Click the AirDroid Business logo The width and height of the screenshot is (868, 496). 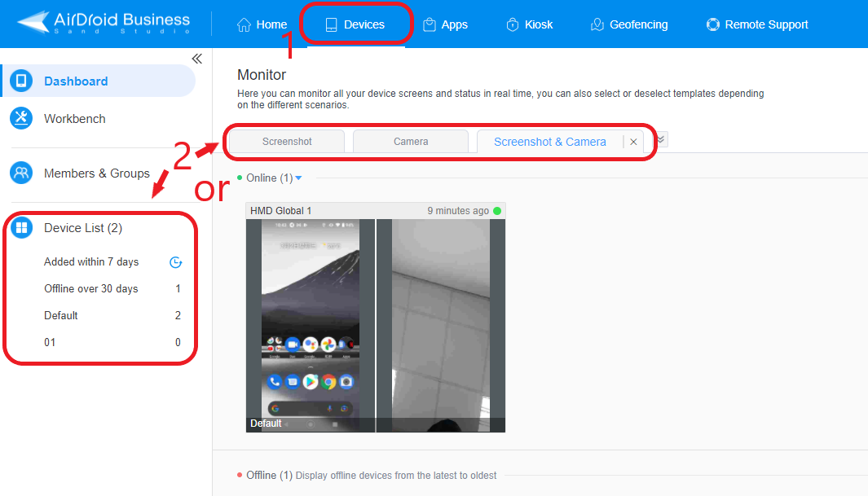tap(104, 23)
